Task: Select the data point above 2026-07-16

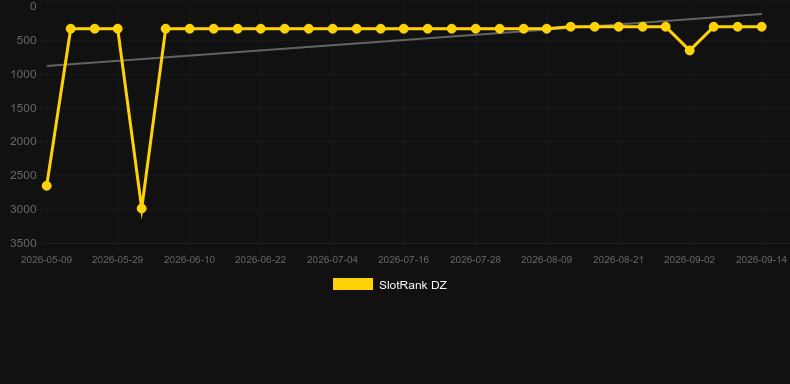Action: (x=404, y=29)
